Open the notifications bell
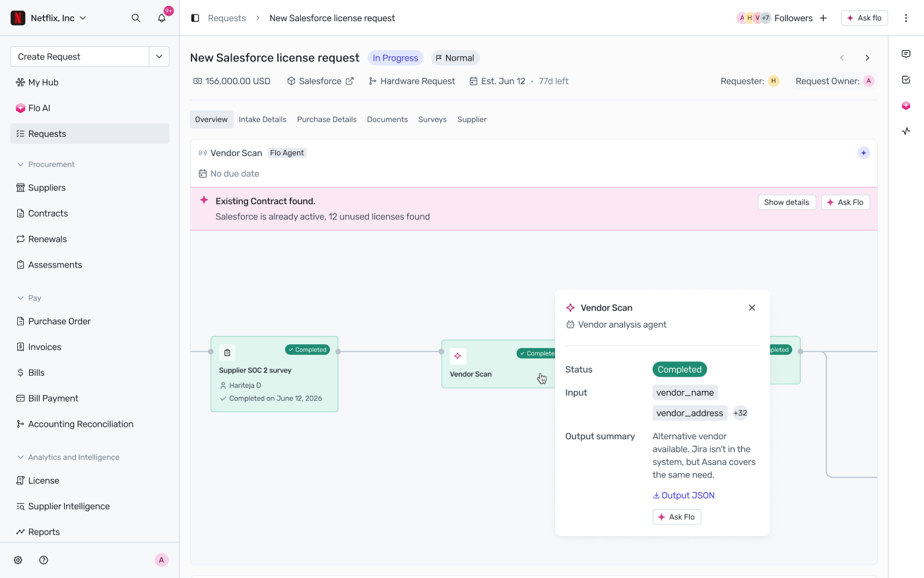 (162, 18)
